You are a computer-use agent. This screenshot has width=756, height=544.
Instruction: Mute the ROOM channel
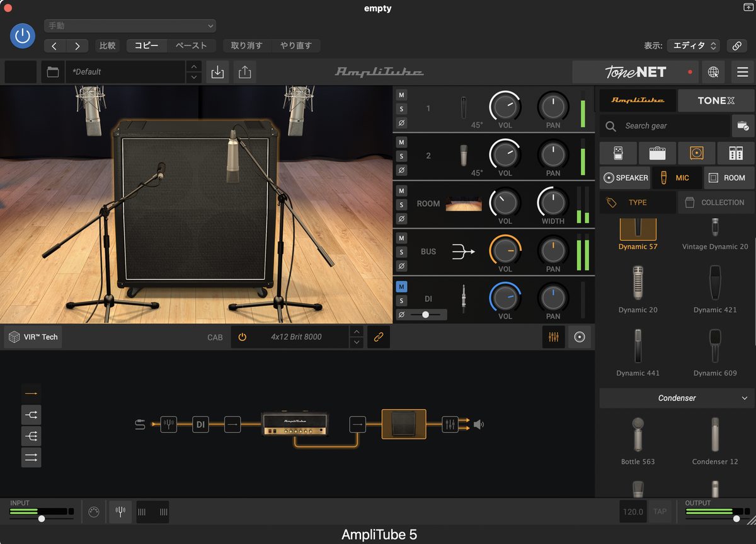401,190
